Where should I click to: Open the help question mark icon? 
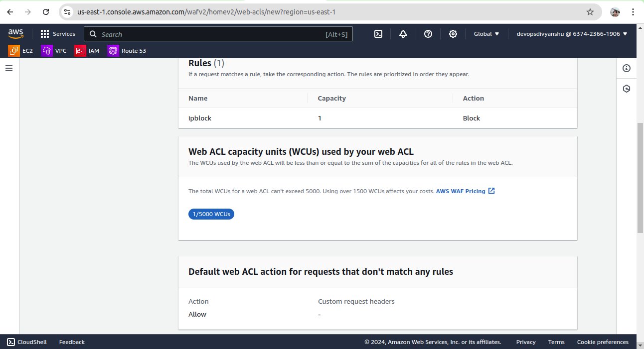tap(428, 34)
